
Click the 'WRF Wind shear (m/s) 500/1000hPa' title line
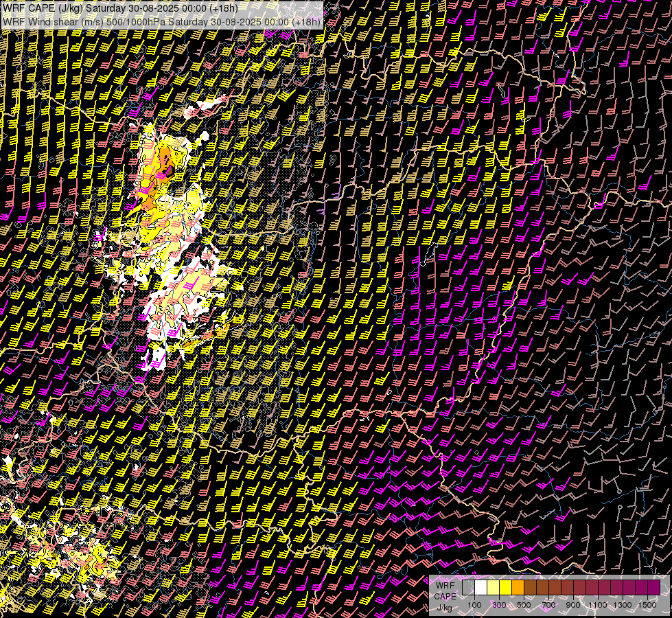click(x=161, y=22)
